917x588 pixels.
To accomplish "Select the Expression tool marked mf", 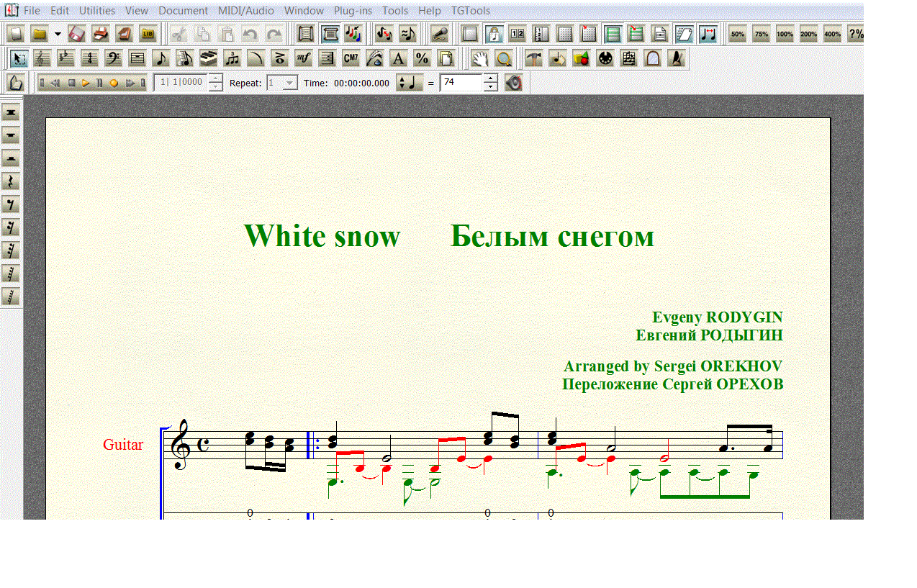I will pyautogui.click(x=303, y=59).
